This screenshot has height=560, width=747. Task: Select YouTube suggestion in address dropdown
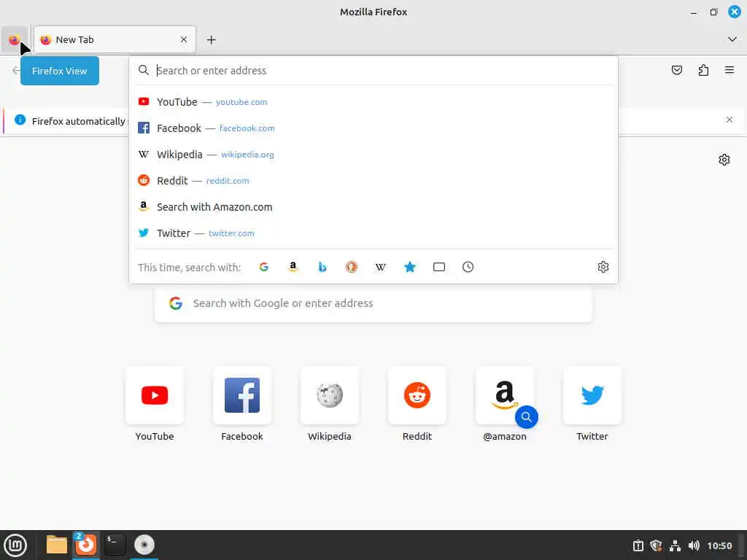pos(373,102)
